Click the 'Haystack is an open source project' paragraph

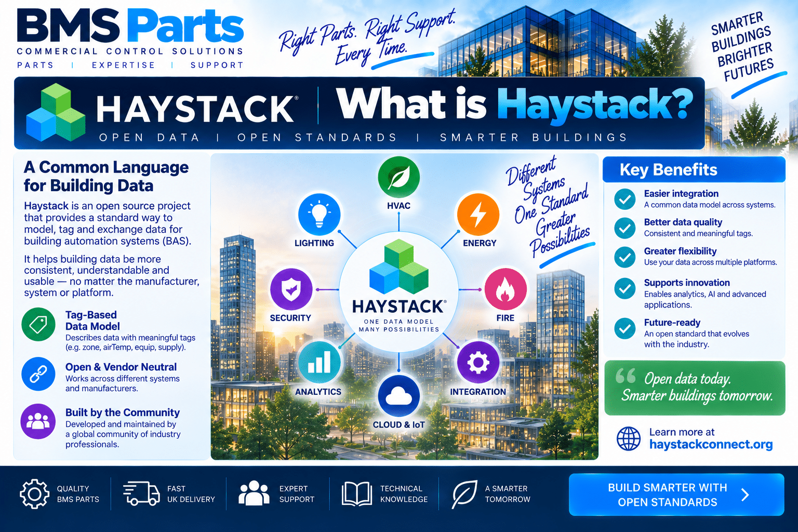(108, 223)
